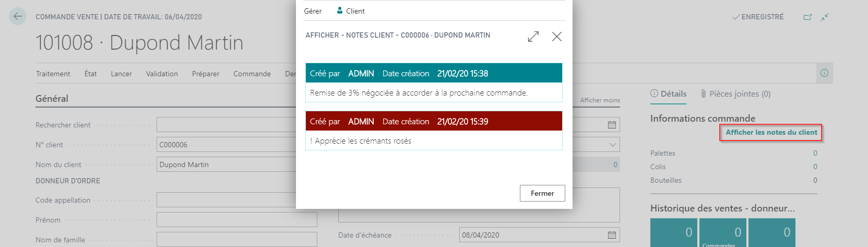
Task: Click the back arrow icon
Action: [18, 16]
